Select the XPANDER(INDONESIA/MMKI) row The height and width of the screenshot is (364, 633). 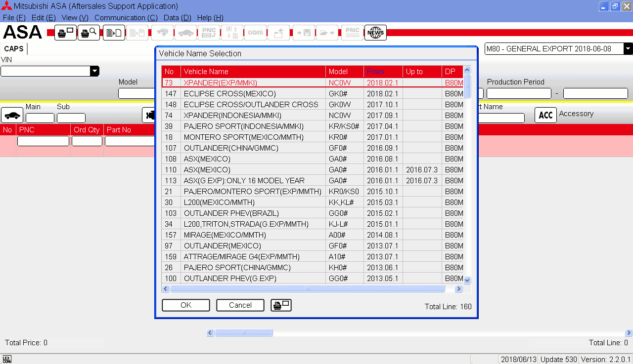pyautogui.click(x=313, y=116)
